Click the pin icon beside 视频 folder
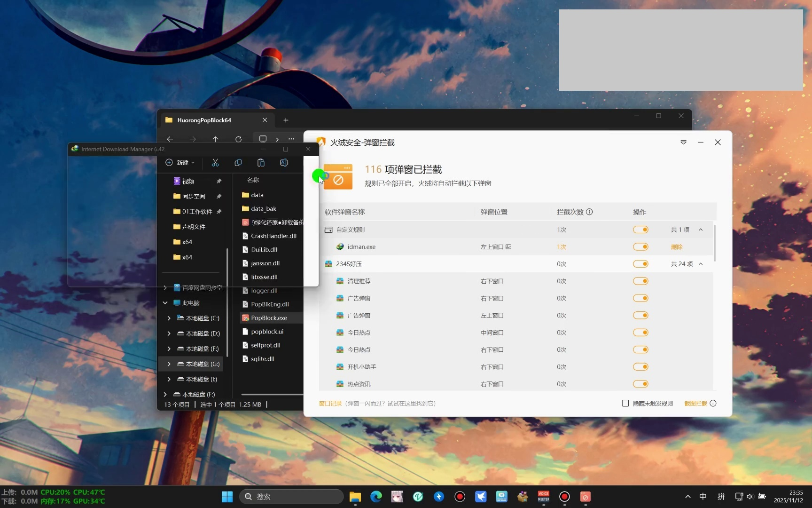Image resolution: width=812 pixels, height=508 pixels. point(219,182)
